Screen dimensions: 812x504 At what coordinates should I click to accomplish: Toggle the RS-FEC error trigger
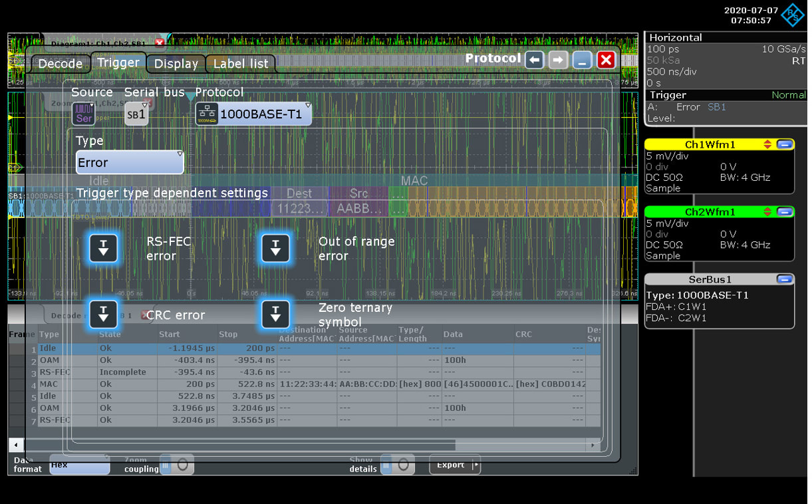[103, 248]
